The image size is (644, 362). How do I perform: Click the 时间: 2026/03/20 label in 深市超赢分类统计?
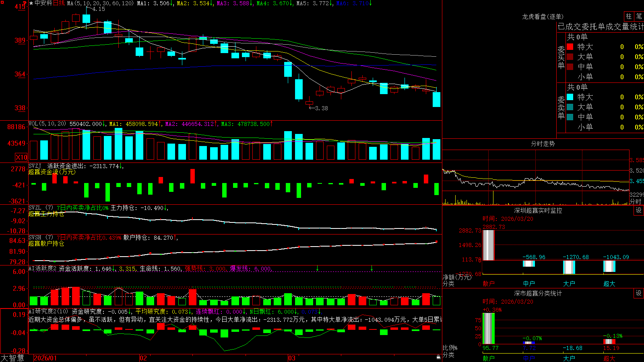pos(508,302)
